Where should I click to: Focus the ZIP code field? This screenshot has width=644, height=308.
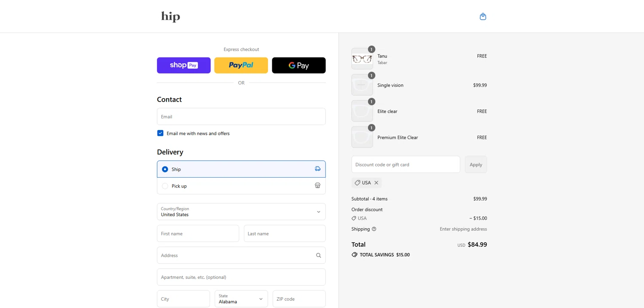click(x=299, y=299)
